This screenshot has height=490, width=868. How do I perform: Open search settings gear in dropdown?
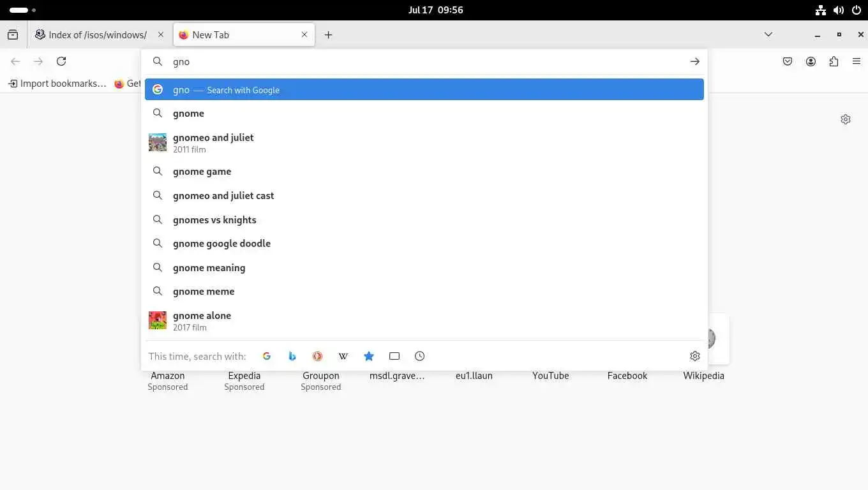tap(695, 356)
